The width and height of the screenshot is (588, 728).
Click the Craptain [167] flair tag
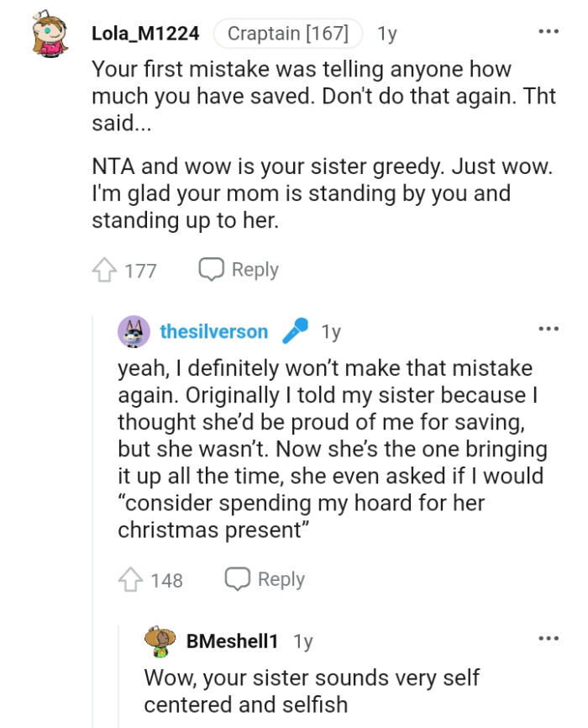[x=290, y=31]
